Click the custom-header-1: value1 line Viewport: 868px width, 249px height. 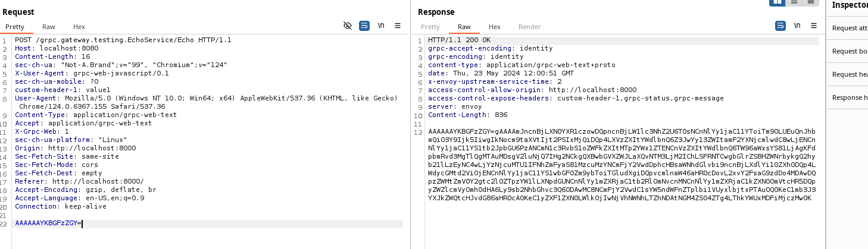[x=63, y=90]
